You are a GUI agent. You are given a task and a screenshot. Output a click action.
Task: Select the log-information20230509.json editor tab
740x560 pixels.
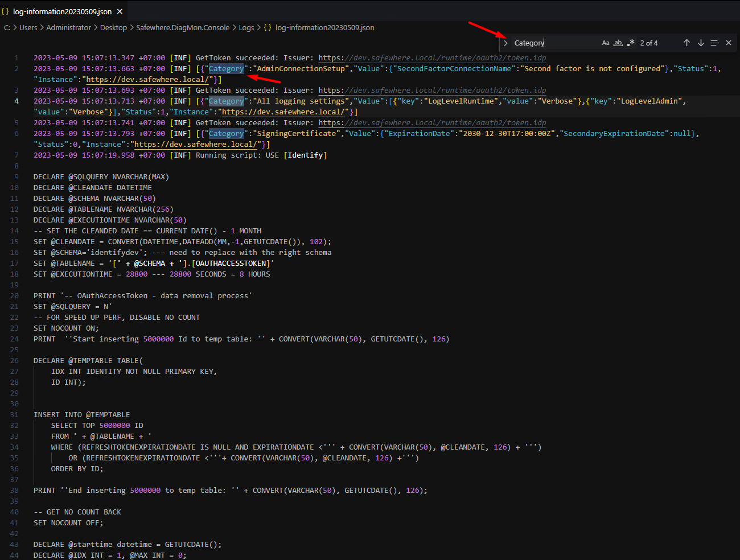click(63, 11)
